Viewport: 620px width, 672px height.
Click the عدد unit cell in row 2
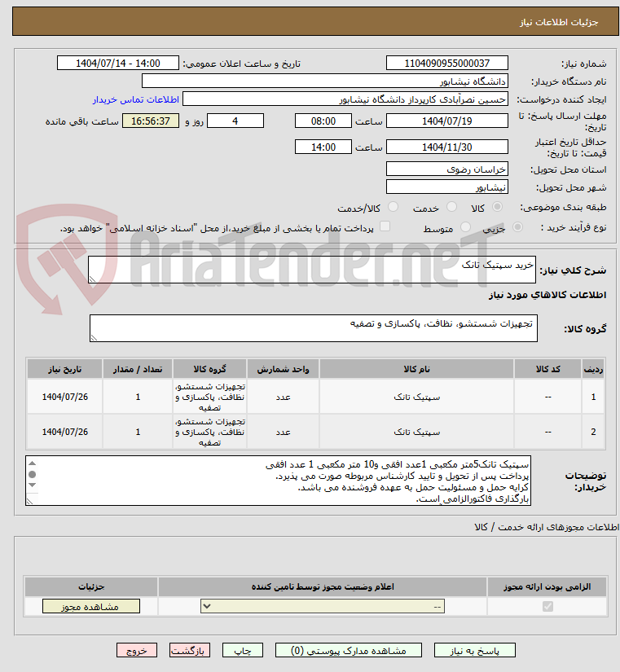click(x=283, y=432)
